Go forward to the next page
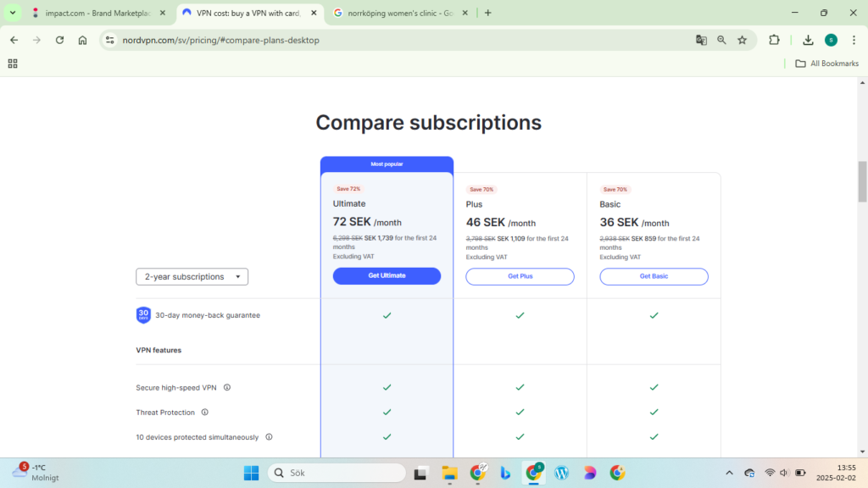The width and height of the screenshot is (868, 488). 36,40
